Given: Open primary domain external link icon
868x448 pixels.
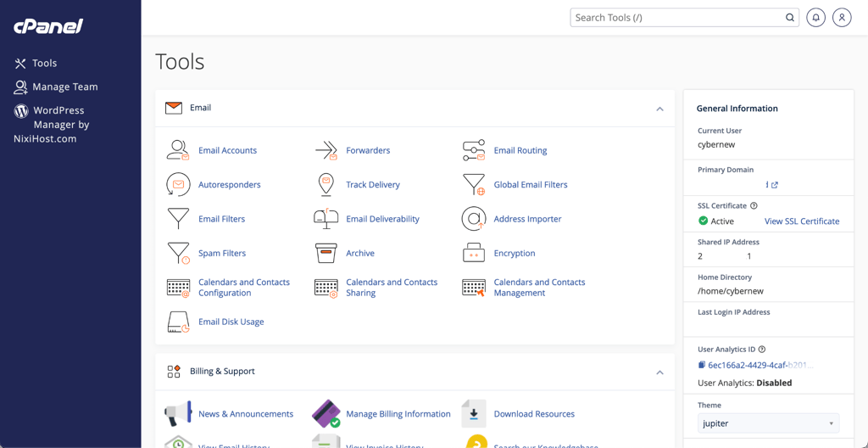Looking at the screenshot, I should [775, 185].
